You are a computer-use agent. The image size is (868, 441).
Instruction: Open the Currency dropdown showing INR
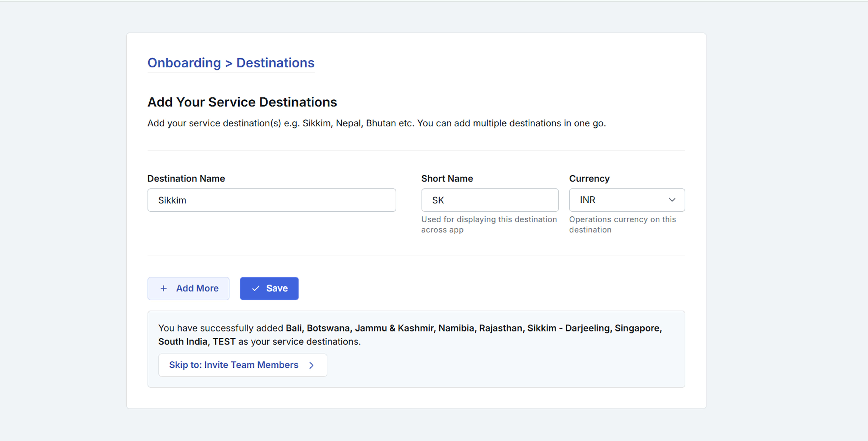(x=627, y=200)
